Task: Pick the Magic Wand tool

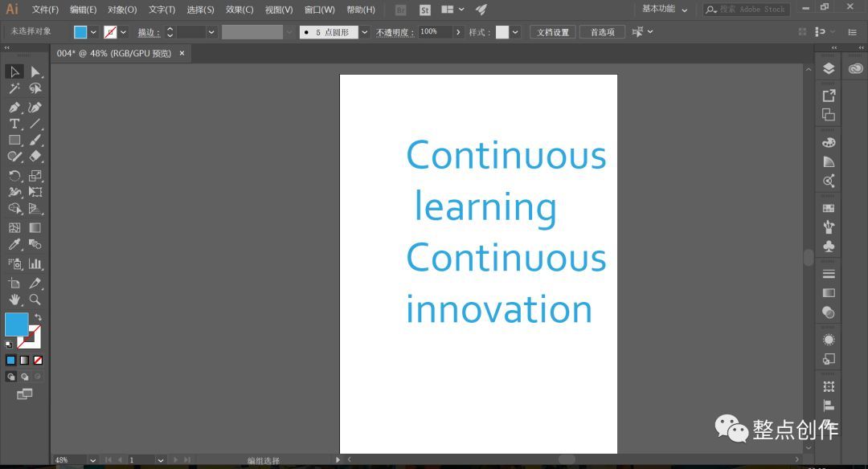Action: pos(14,88)
